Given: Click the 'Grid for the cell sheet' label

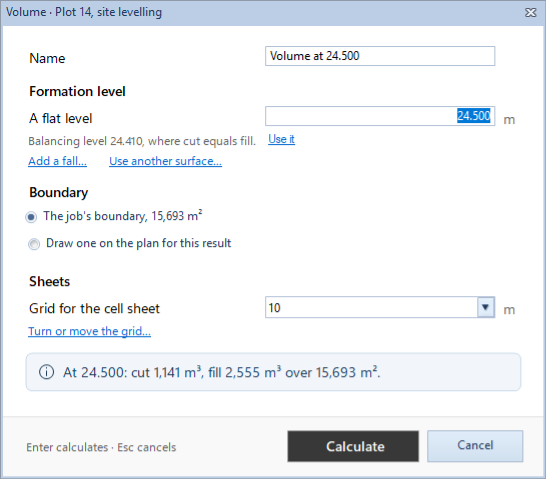Looking at the screenshot, I should (x=94, y=309).
